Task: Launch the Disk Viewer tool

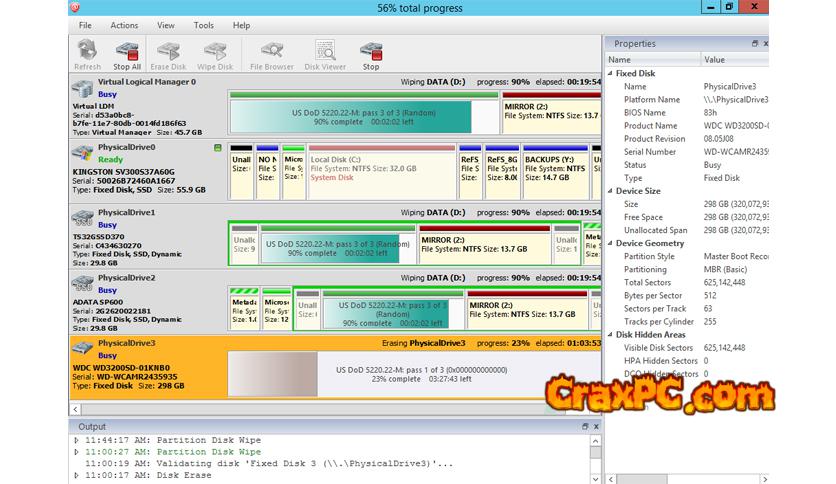Action: (325, 52)
